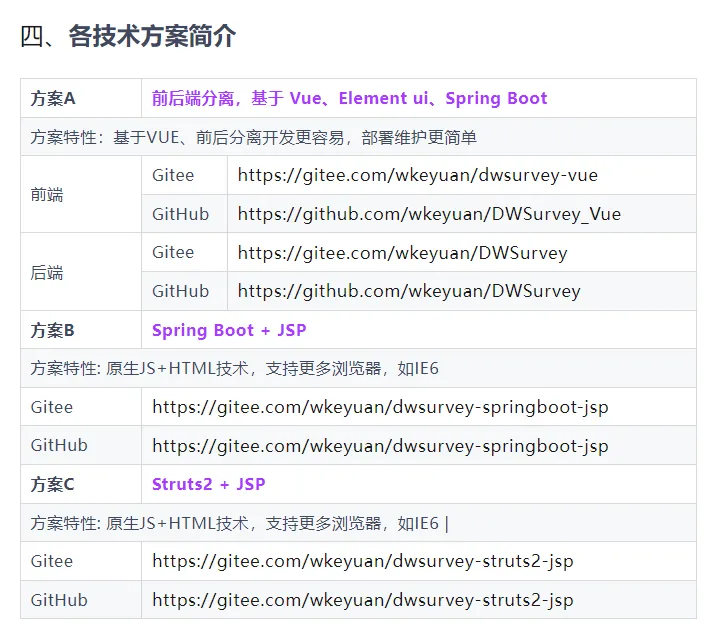
Task: Select the 方案A label cell
Action: [x=53, y=98]
